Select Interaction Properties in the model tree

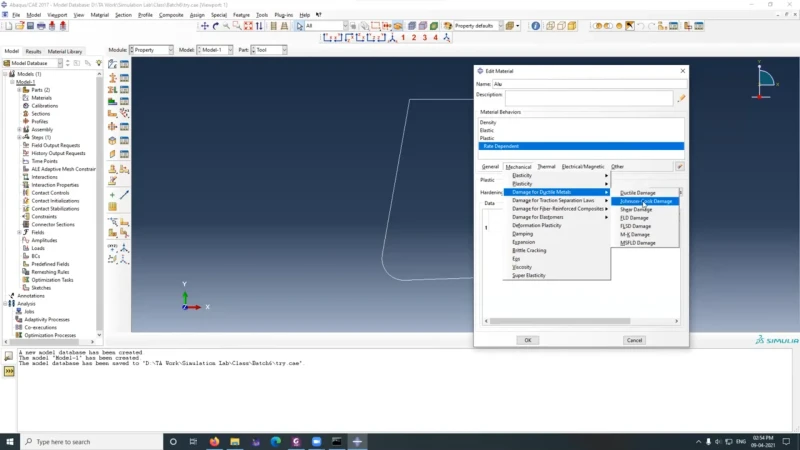55,185
